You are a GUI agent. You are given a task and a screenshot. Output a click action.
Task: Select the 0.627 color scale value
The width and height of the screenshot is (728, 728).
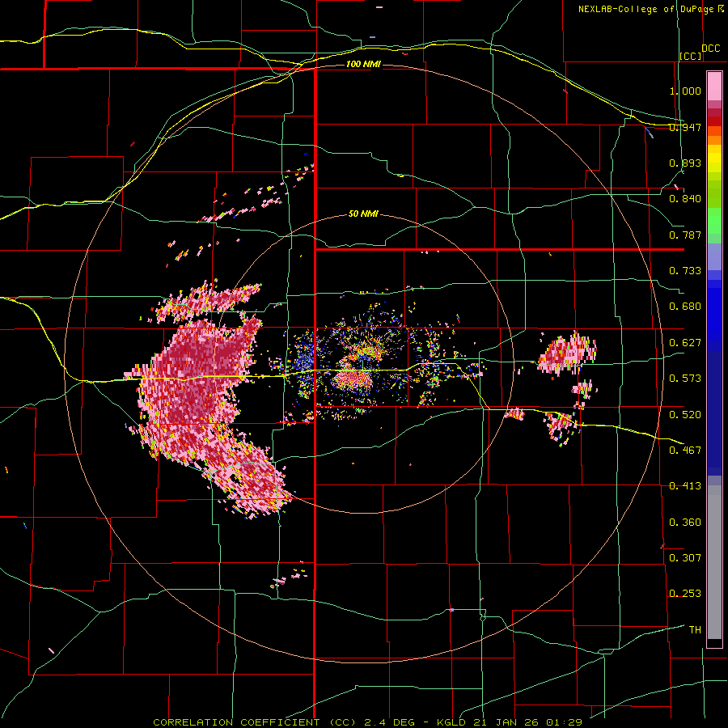(685, 343)
